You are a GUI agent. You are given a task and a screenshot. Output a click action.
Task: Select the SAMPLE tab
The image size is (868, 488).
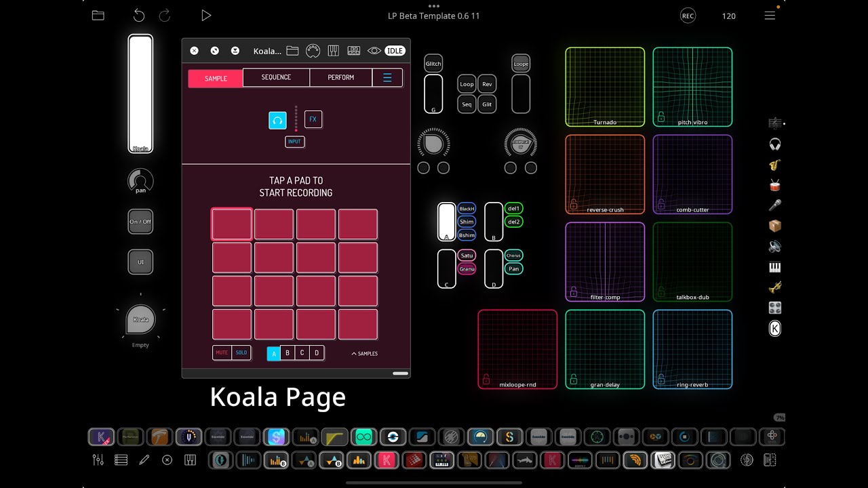point(216,78)
